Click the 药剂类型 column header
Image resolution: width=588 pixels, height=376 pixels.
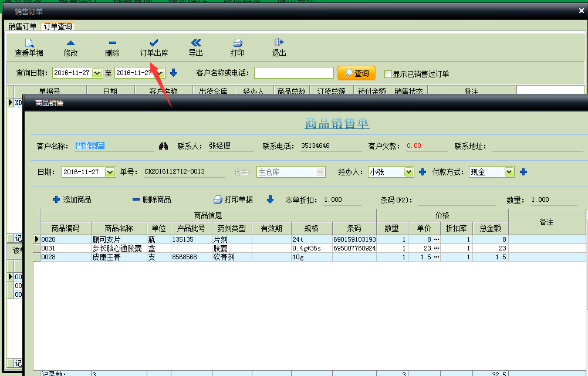pyautogui.click(x=232, y=228)
